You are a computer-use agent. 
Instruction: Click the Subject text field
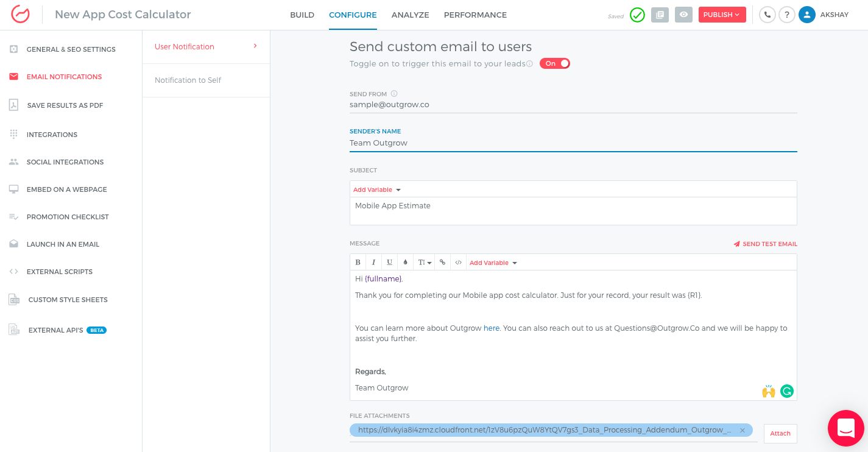tap(573, 211)
